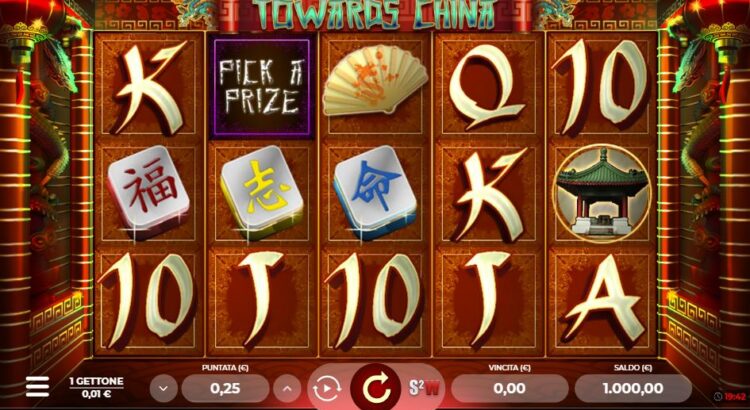
Task: Click the Q symbol on reel four
Action: (x=488, y=87)
